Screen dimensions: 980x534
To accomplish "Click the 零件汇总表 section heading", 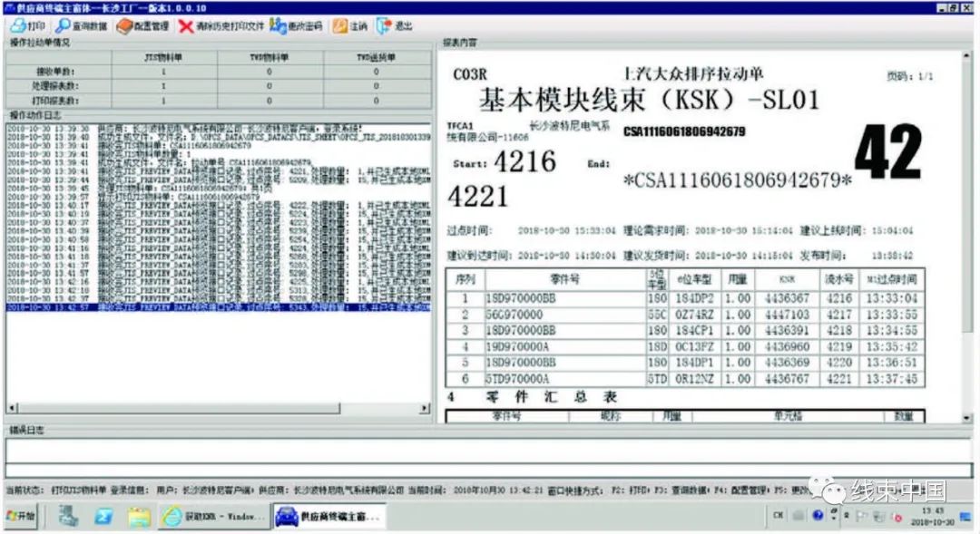I will point(550,397).
